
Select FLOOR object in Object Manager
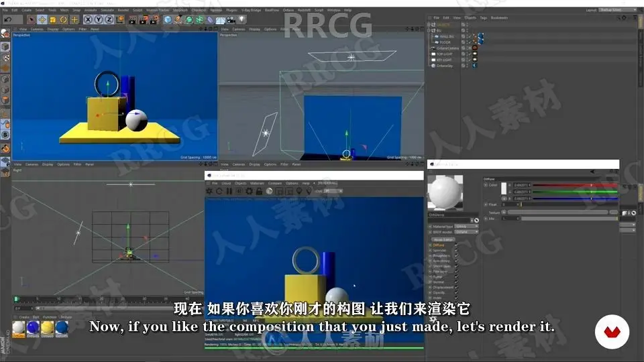pyautogui.click(x=445, y=42)
